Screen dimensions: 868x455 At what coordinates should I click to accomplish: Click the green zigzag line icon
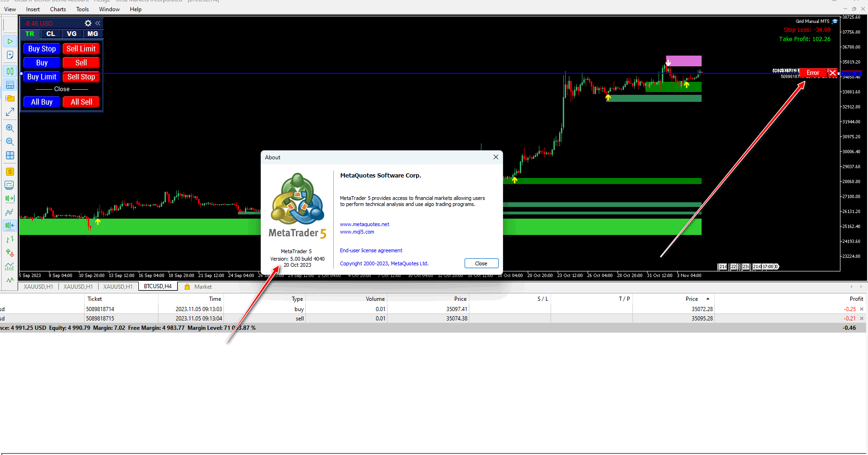10,280
